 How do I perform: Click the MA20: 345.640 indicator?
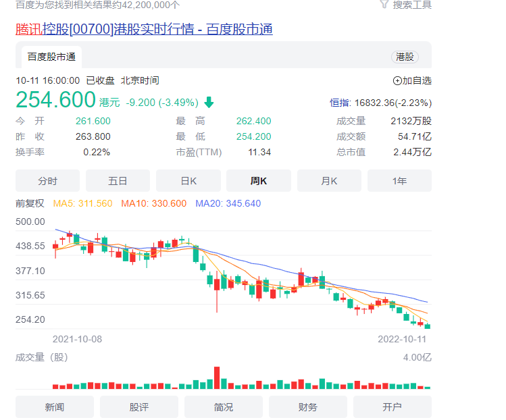tap(228, 203)
